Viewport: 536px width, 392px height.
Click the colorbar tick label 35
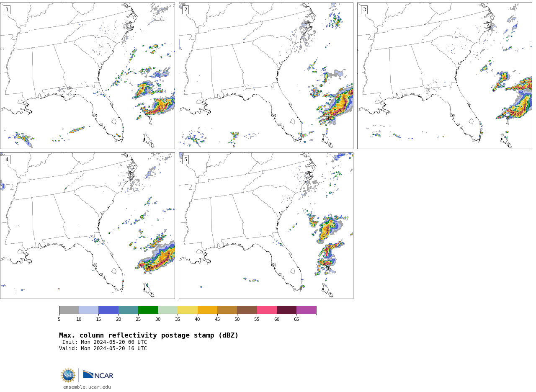(x=178, y=320)
